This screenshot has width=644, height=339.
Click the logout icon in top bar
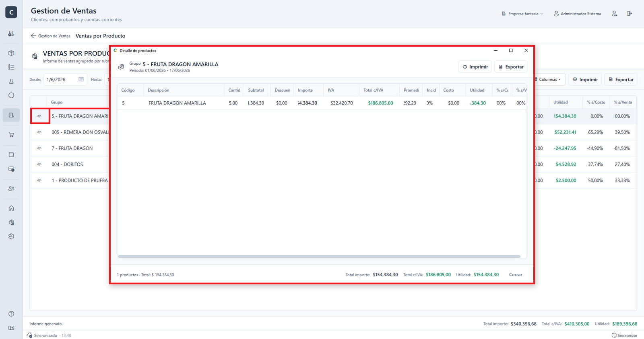point(629,14)
